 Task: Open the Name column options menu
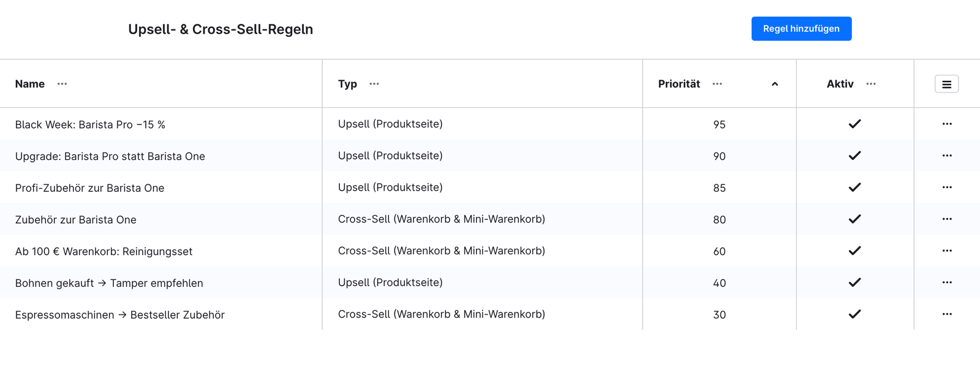point(62,84)
